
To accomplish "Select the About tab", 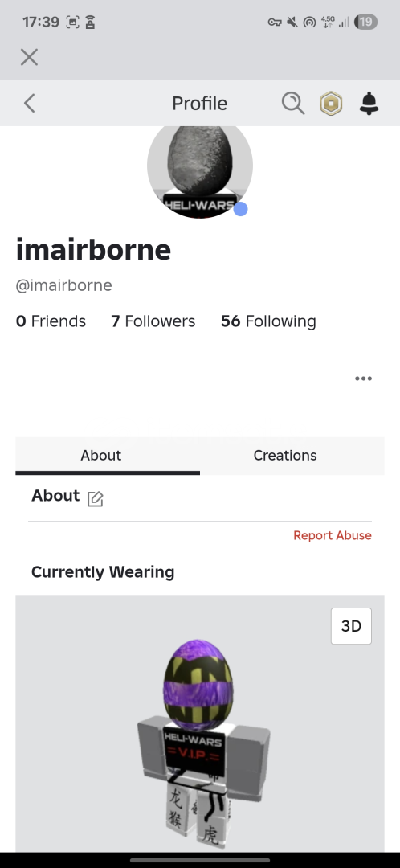I will pos(100,455).
